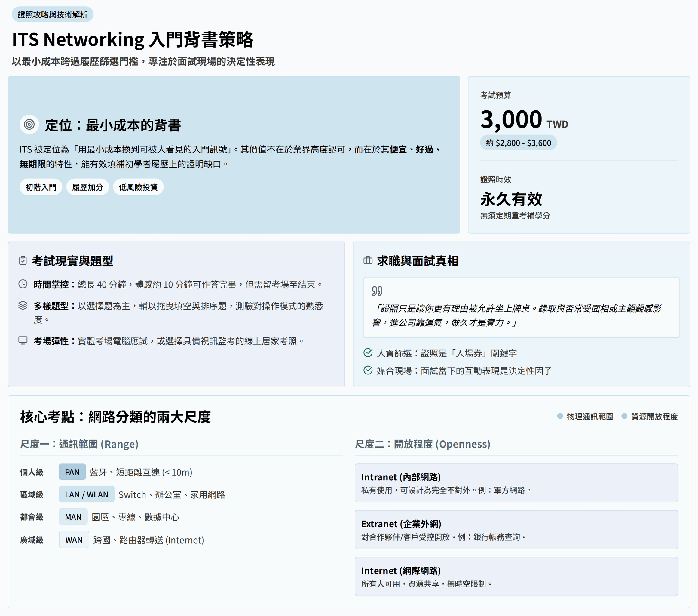
Task: Click the layers icon beside 多樣題型
Action: (x=23, y=305)
